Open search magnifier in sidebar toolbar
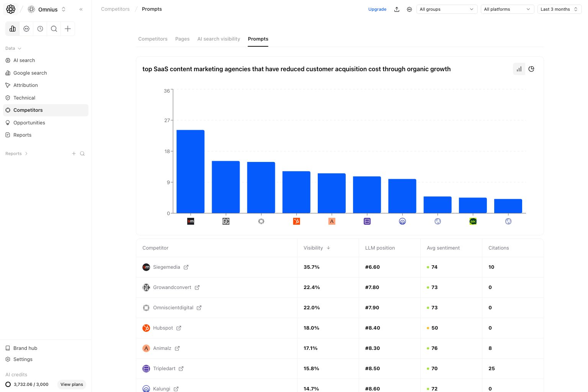Screen dimensions: 588x392 (x=54, y=29)
